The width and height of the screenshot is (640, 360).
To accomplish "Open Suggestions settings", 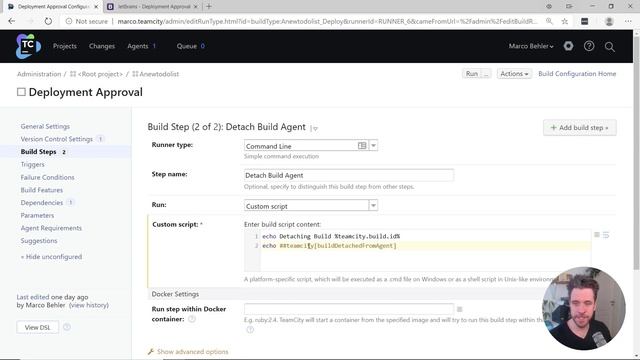I will (39, 241).
